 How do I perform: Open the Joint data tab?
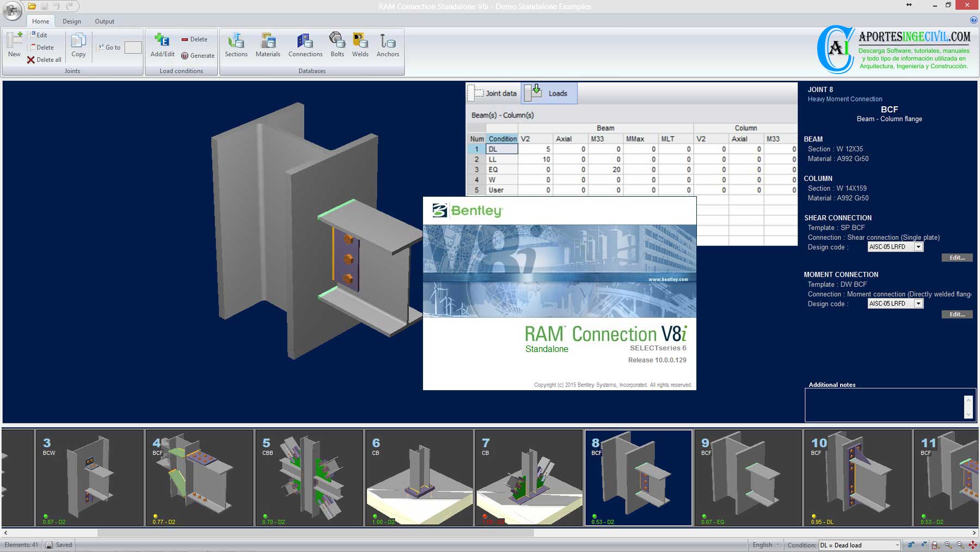point(493,93)
